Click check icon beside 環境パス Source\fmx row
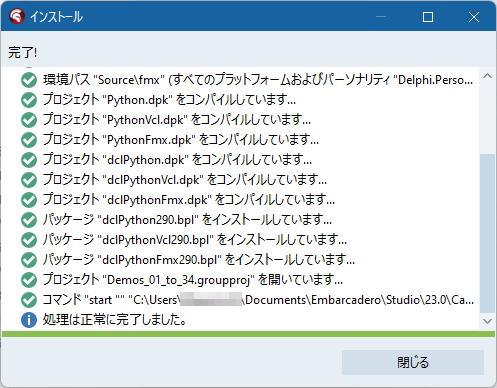Screen dimensions: 497x388 [29, 80]
